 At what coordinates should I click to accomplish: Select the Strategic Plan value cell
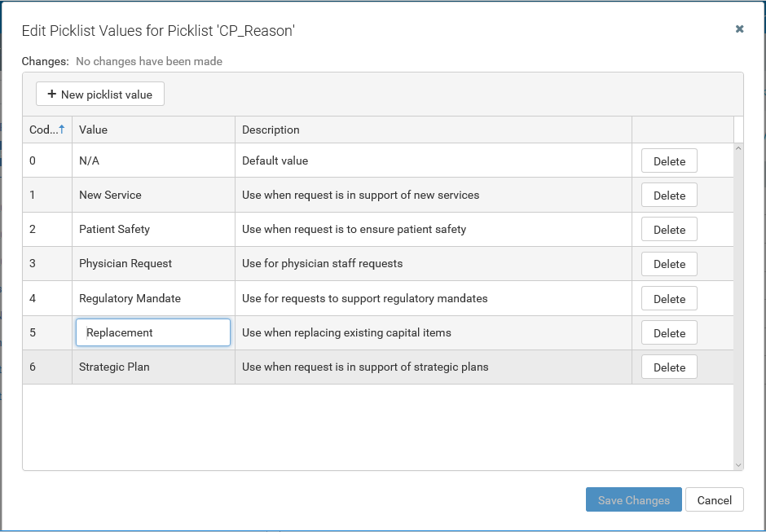(153, 367)
